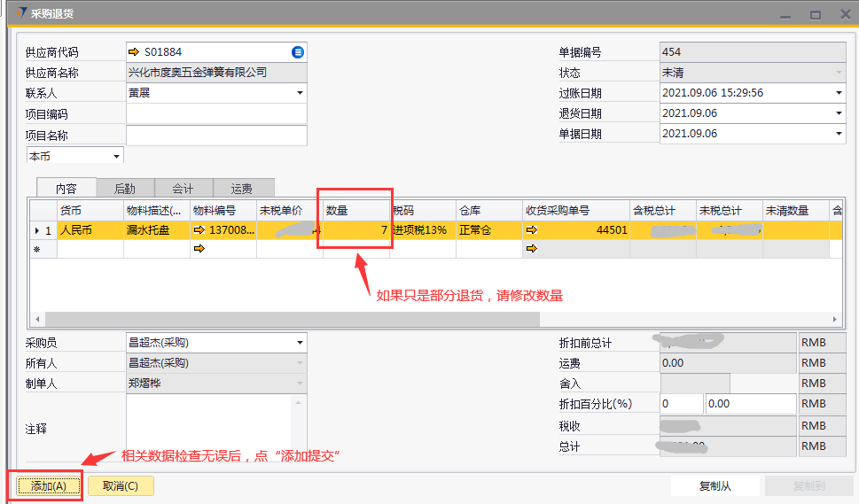
Task: Open the 退货日期 date dropdown
Action: [839, 113]
